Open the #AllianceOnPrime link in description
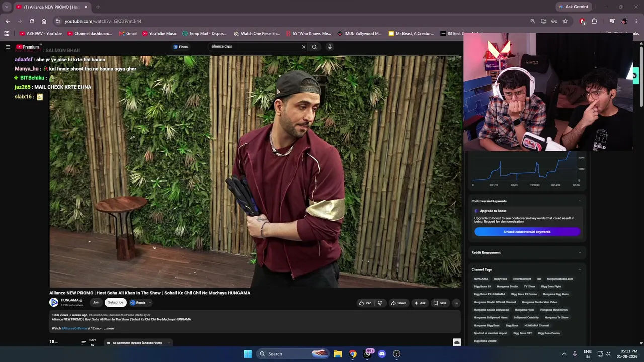 coord(74,328)
